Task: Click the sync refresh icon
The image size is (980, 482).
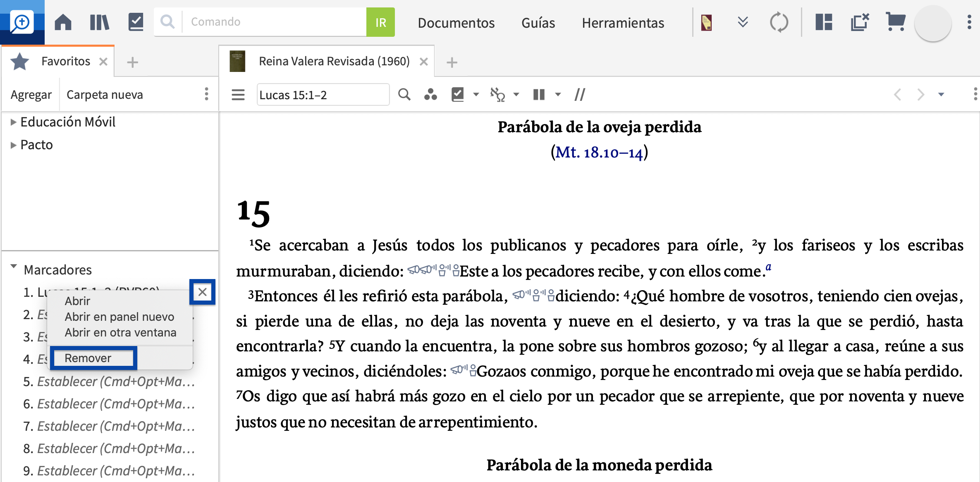Action: coord(779,22)
